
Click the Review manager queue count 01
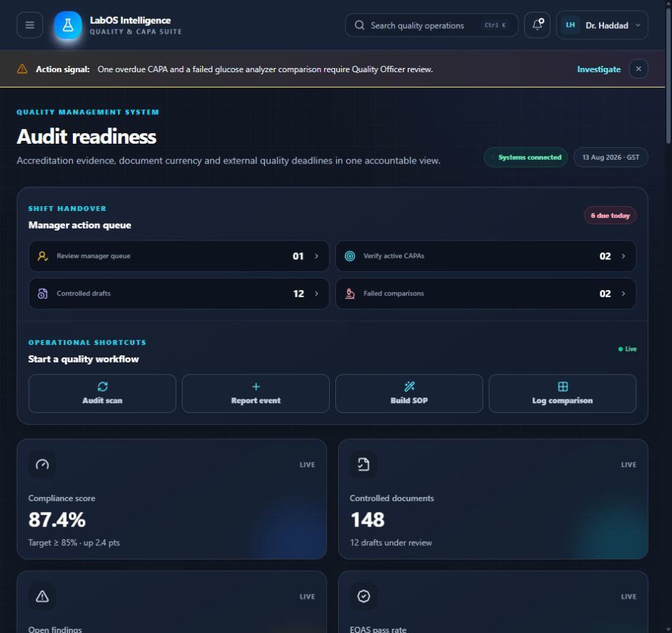click(298, 256)
